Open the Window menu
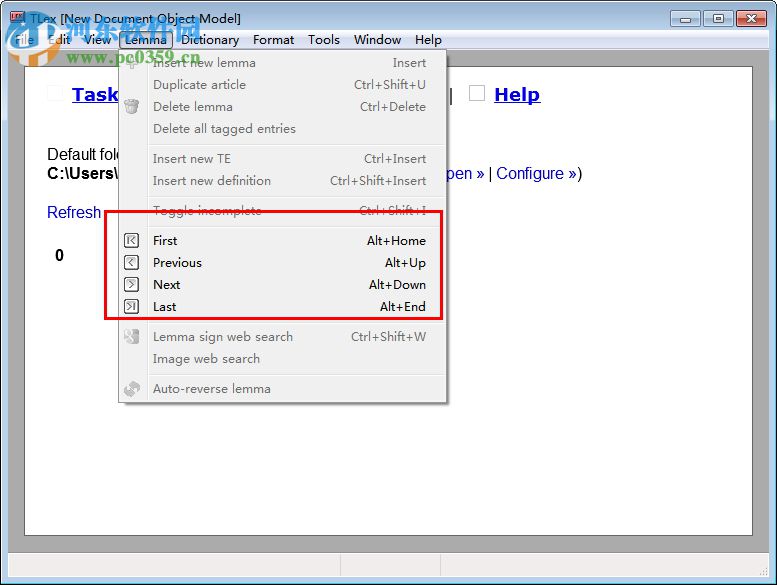Viewport: 777px width, 585px height. [377, 40]
